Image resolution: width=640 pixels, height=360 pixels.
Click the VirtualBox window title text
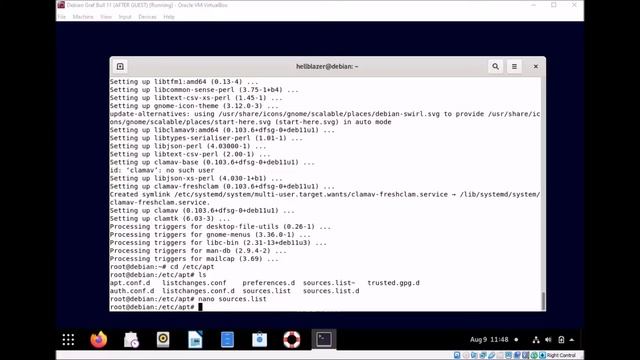tap(147, 5)
